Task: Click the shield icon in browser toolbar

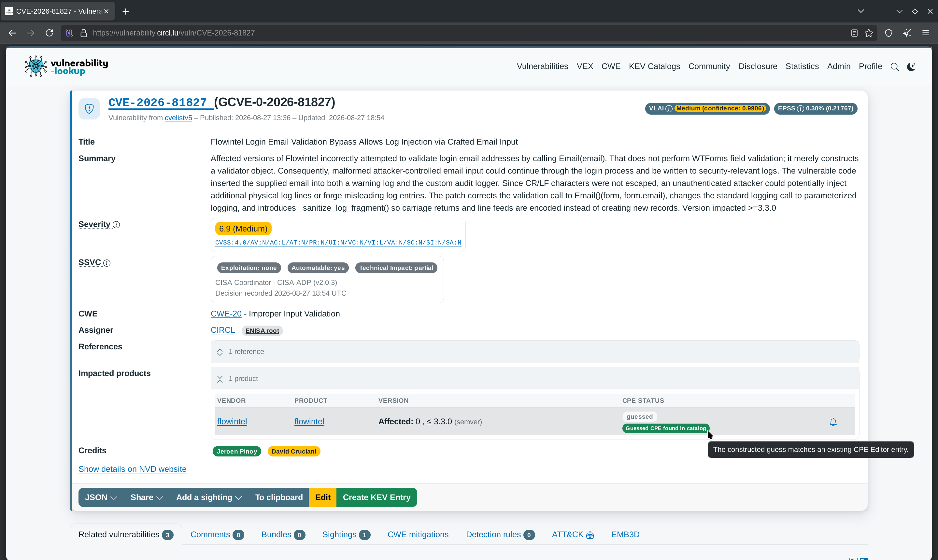Action: 888,33
